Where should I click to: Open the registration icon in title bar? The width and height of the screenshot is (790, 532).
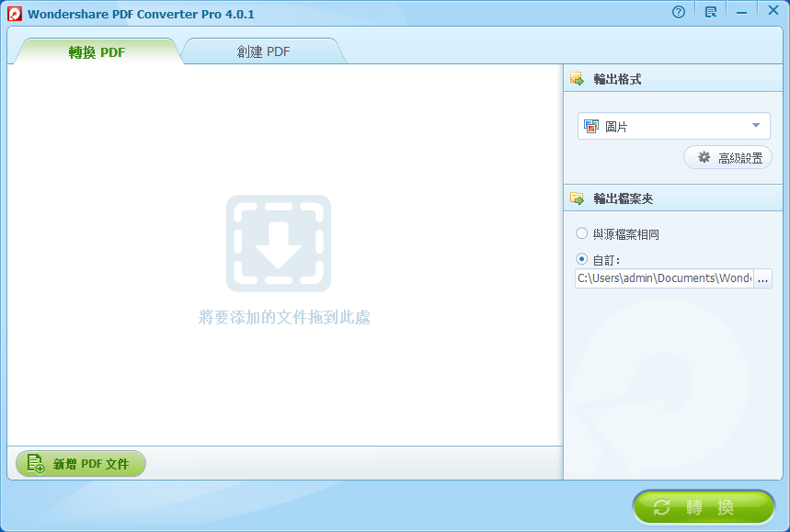(x=710, y=12)
